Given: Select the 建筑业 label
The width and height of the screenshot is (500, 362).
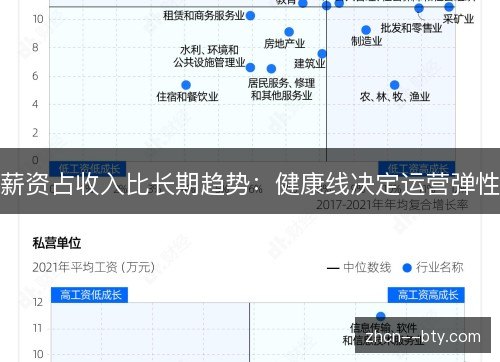Looking at the screenshot, I should 309,63.
